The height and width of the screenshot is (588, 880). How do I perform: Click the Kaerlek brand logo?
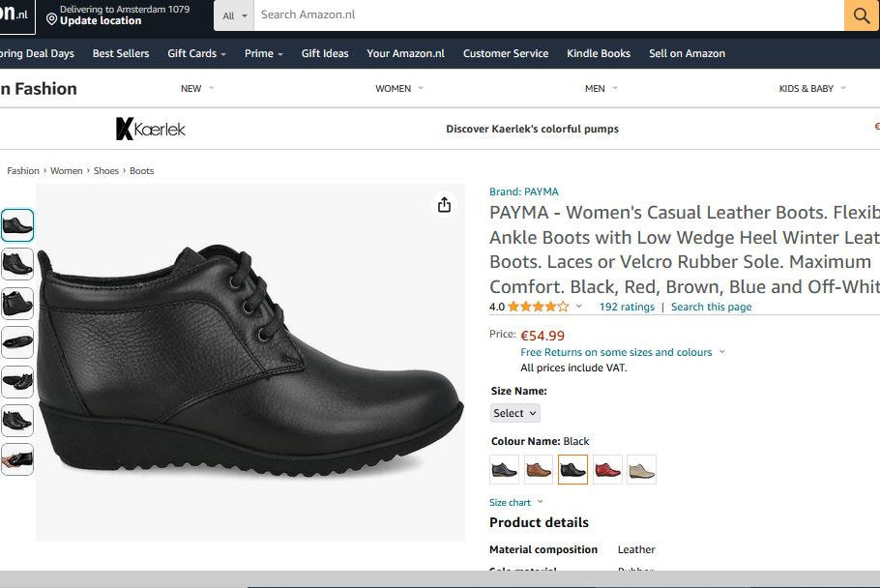(x=150, y=129)
